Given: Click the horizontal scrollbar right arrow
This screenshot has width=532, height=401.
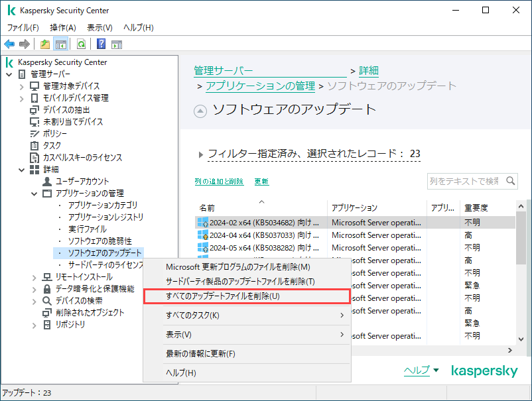Looking at the screenshot, I should (510, 350).
